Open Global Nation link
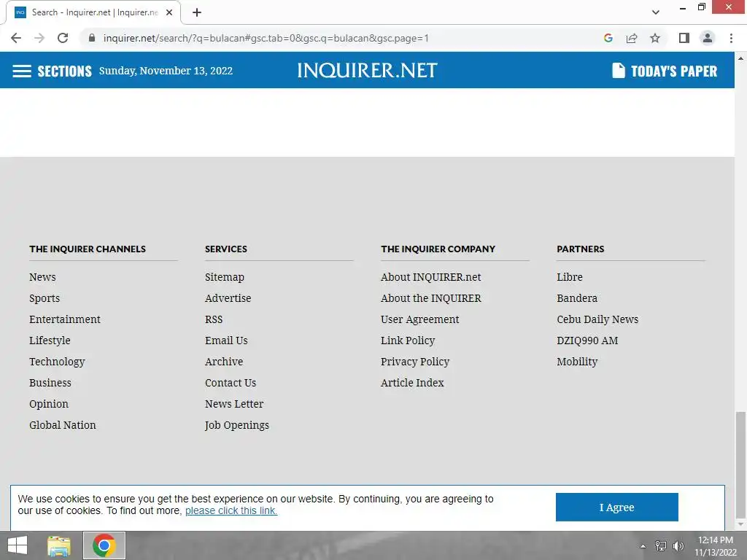Viewport: 747px width, 560px height. tap(63, 425)
